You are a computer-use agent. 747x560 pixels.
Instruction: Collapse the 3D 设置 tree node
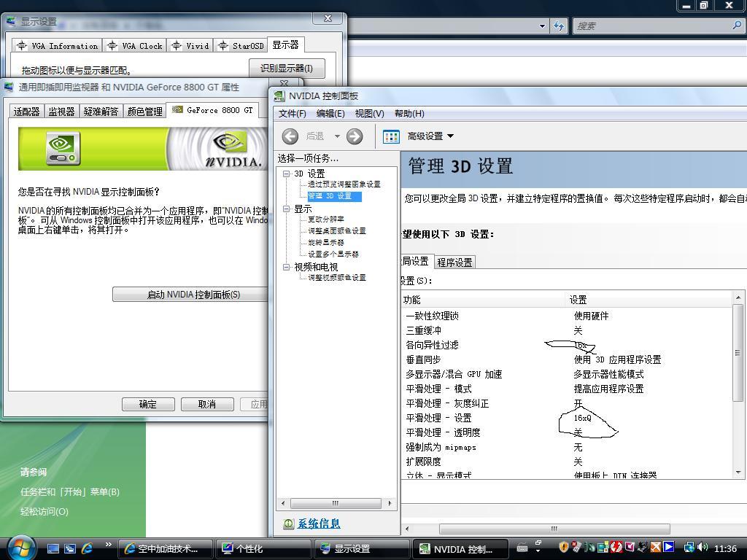286,174
